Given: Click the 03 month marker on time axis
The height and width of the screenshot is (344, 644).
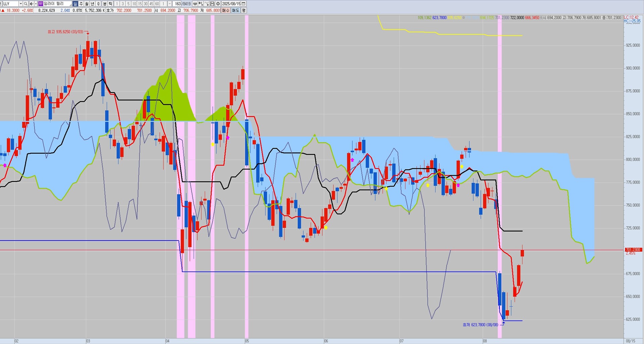Looking at the screenshot, I should coord(88,341).
